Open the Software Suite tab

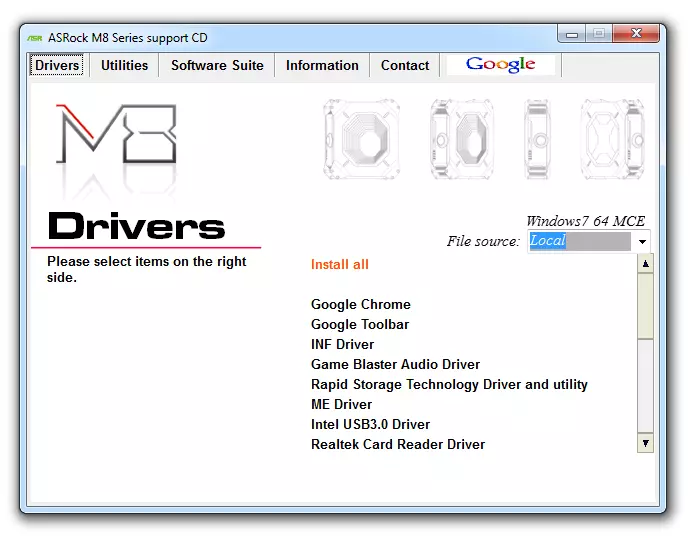pyautogui.click(x=217, y=65)
